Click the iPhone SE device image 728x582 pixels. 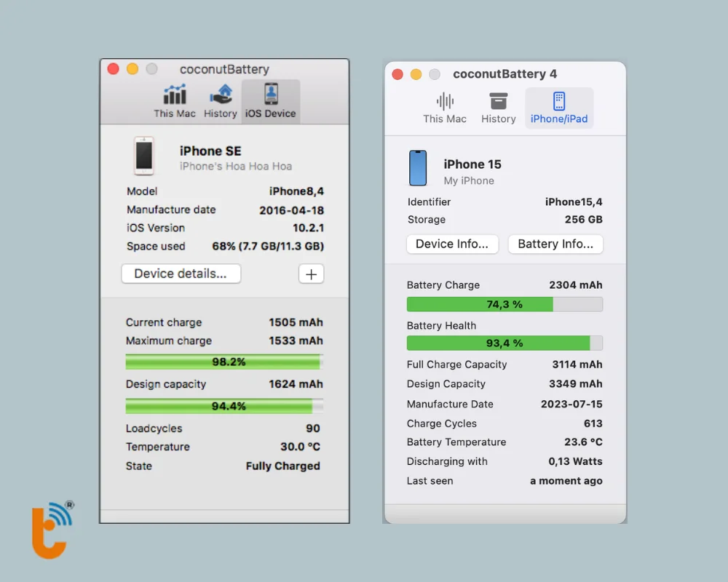144,156
